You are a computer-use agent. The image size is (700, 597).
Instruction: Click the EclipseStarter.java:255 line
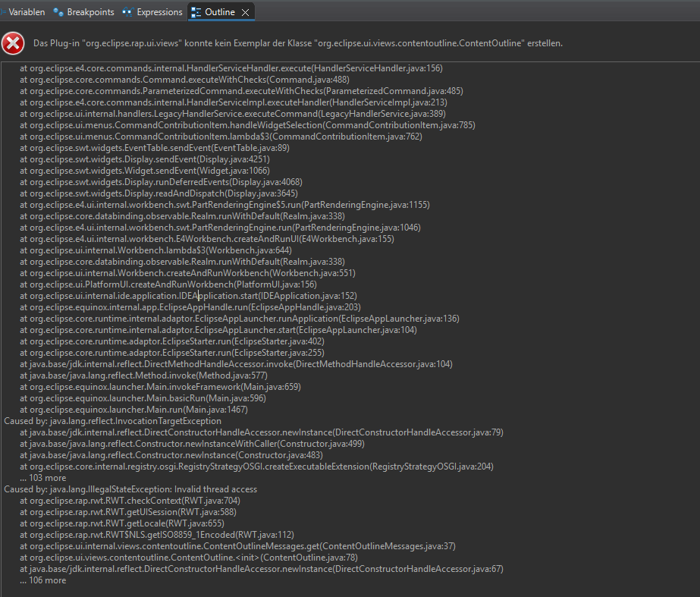pyautogui.click(x=172, y=353)
